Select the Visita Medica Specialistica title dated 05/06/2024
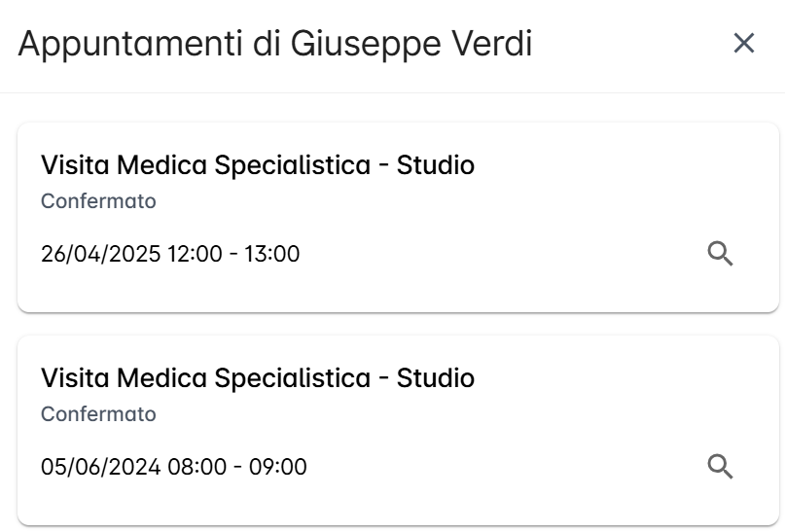Screen dimensions: 785x532 [x=258, y=378]
